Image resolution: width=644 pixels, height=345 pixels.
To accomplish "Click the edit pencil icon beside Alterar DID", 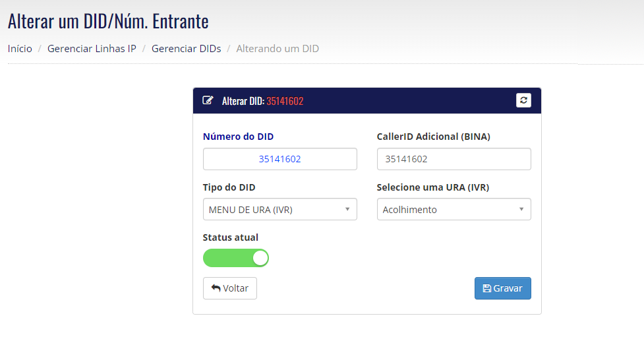I will click(x=208, y=100).
